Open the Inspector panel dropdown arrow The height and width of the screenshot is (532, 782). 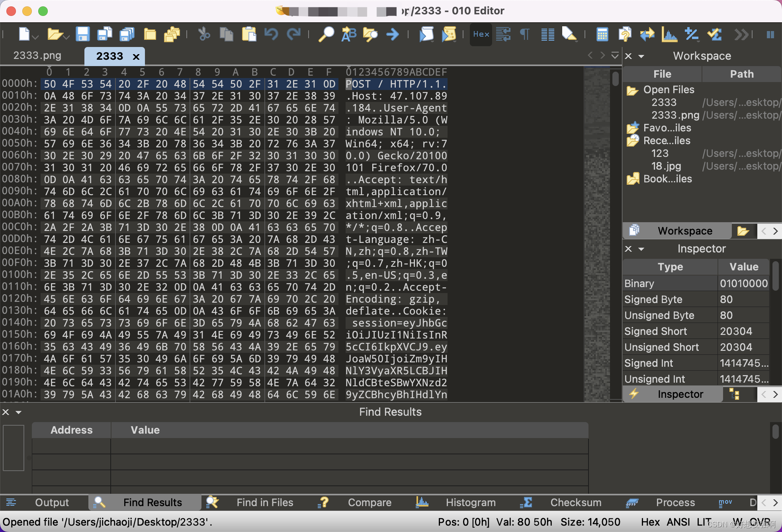641,249
